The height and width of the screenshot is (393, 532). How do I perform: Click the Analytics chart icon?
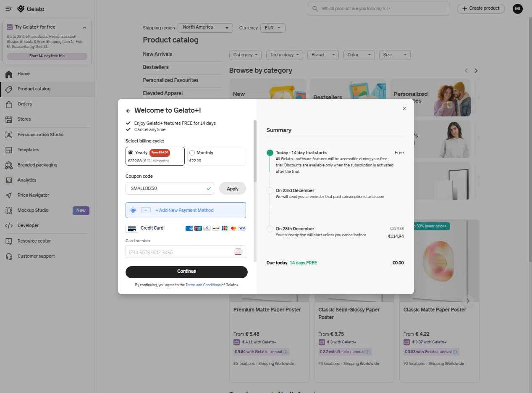9,180
